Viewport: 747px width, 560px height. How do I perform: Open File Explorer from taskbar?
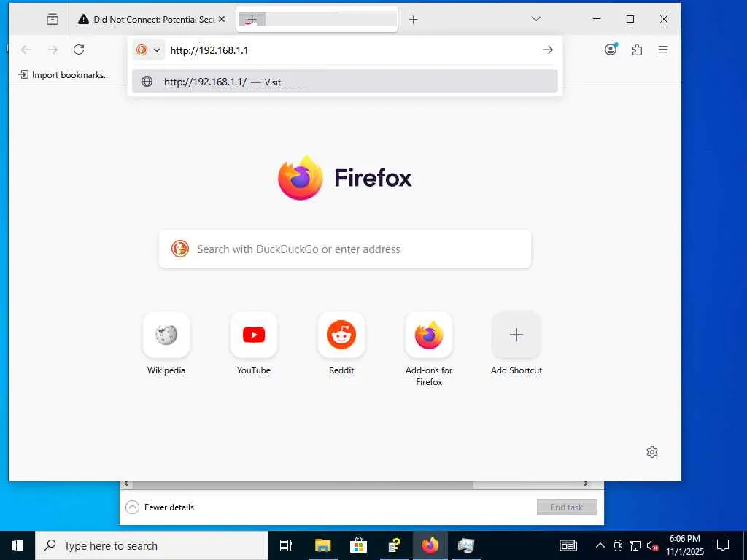pos(322,545)
